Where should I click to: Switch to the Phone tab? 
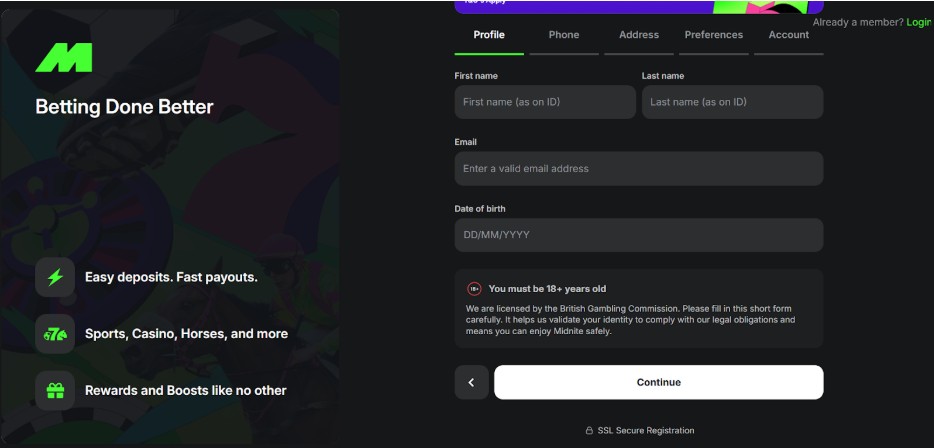pos(564,35)
